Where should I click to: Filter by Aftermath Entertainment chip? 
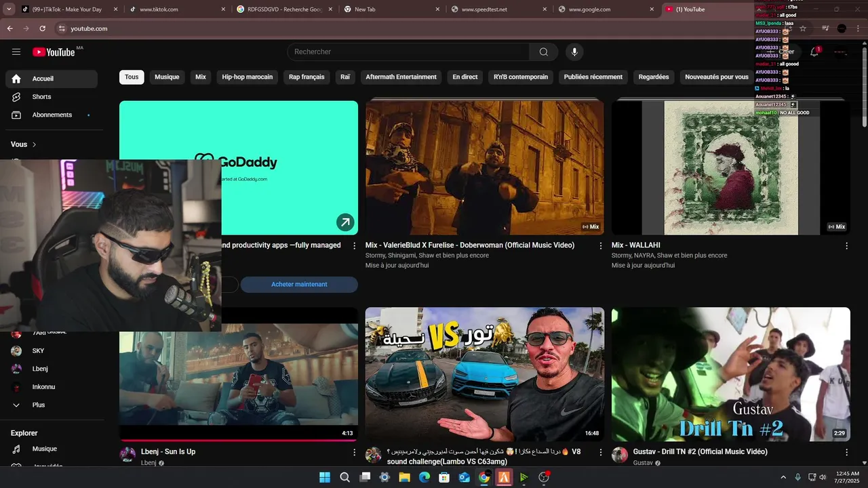401,77
